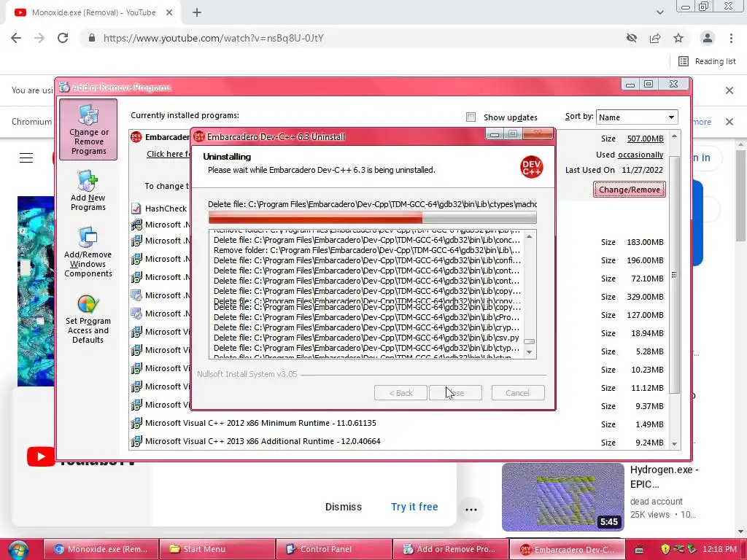Expand the browser tab search chevron
This screenshot has height=560, width=747.
[x=659, y=12]
